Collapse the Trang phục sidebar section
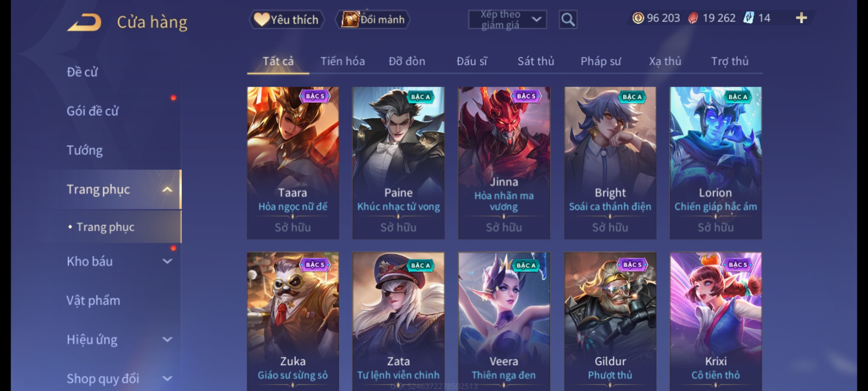Screen dimensions: 868x391 click(167, 189)
